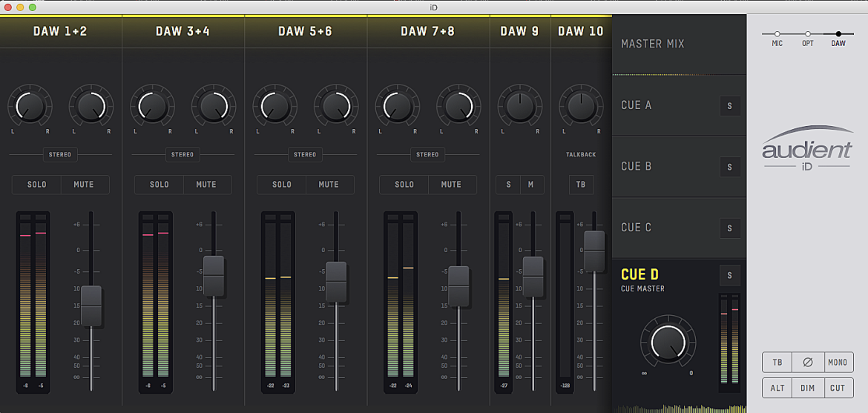Solo the DAW 7+8 channel
Image resolution: width=868 pixels, height=413 pixels.
click(404, 185)
